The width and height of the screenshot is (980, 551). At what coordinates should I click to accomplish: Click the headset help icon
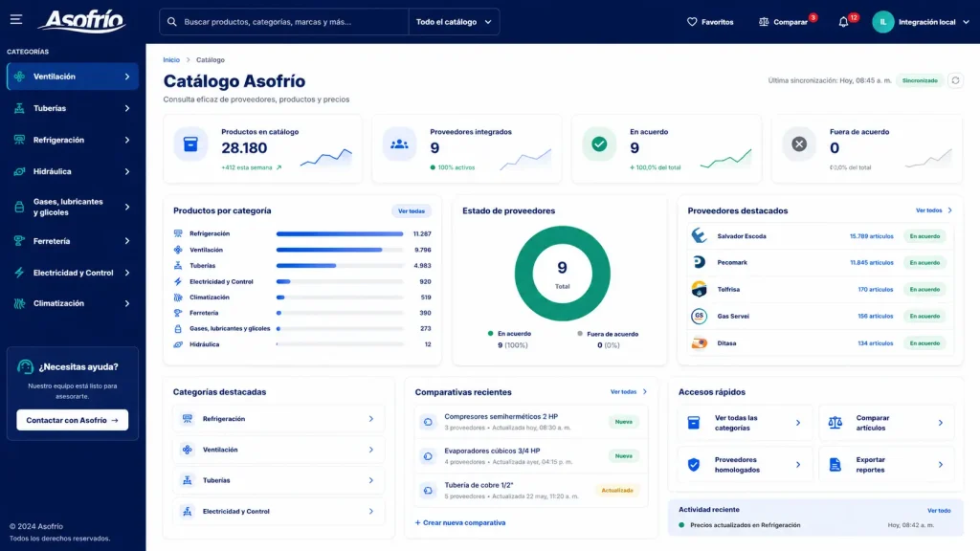[26, 366]
